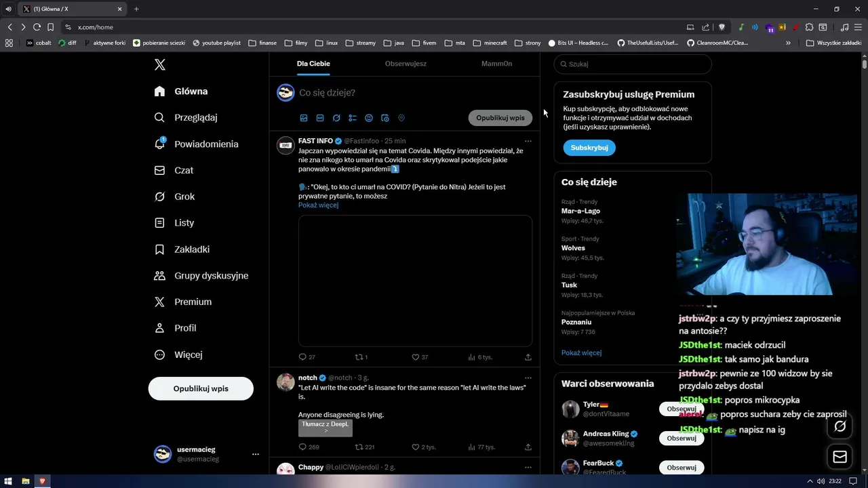Open notch post options menu

[528, 378]
